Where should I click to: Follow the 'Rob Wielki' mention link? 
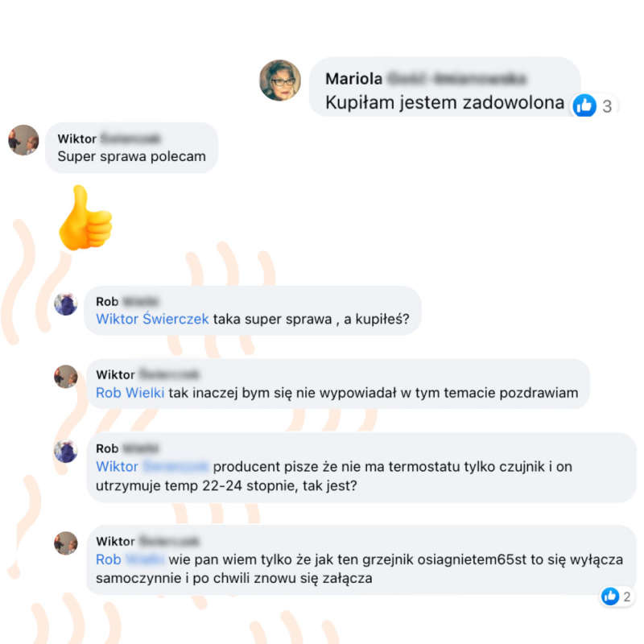130,393
